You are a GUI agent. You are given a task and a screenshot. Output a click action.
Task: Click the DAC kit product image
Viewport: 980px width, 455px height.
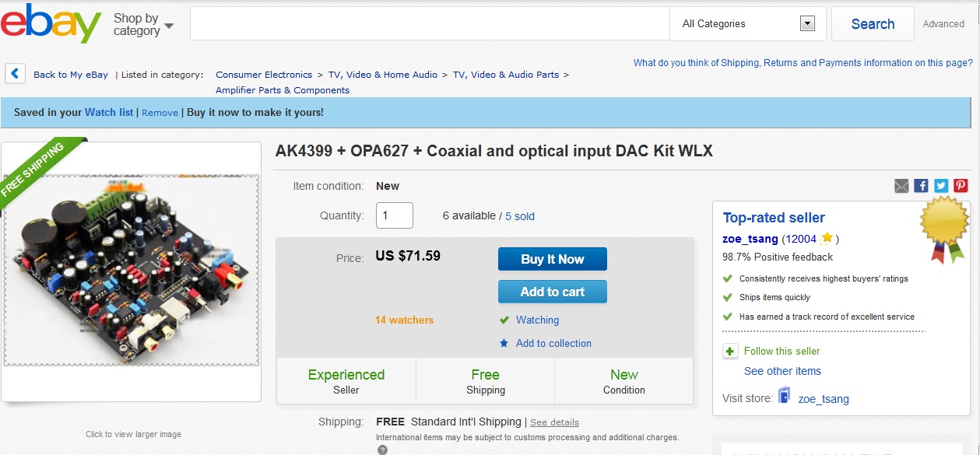coord(132,270)
